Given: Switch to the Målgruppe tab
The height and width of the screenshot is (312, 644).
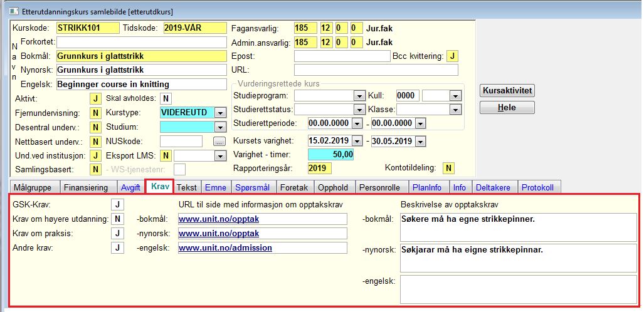Looking at the screenshot, I should click(x=34, y=187).
